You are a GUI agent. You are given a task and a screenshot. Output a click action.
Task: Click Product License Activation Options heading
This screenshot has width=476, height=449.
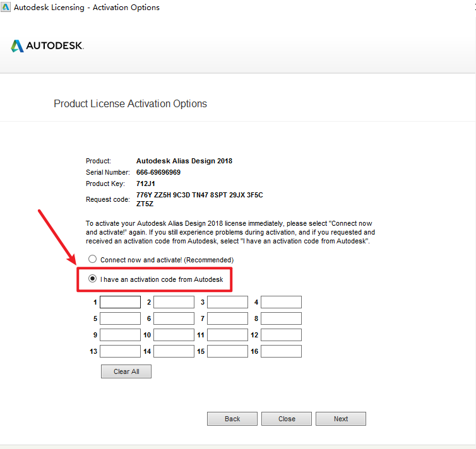tap(130, 103)
